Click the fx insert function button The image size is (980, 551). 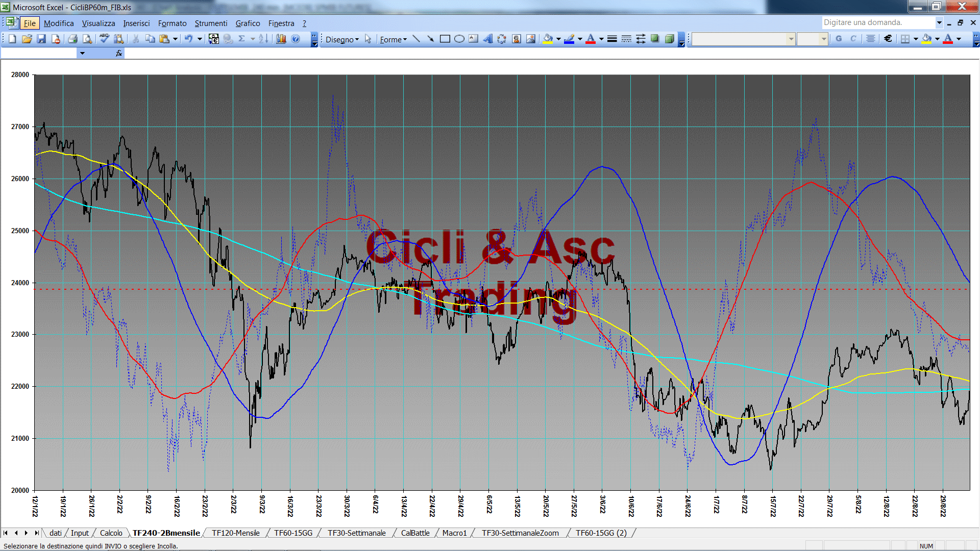(119, 53)
